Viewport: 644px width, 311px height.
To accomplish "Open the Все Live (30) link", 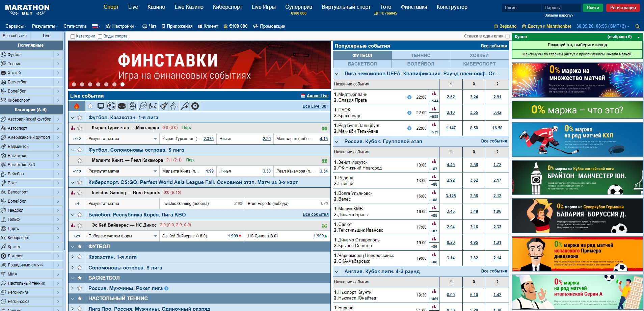I will 315,106.
